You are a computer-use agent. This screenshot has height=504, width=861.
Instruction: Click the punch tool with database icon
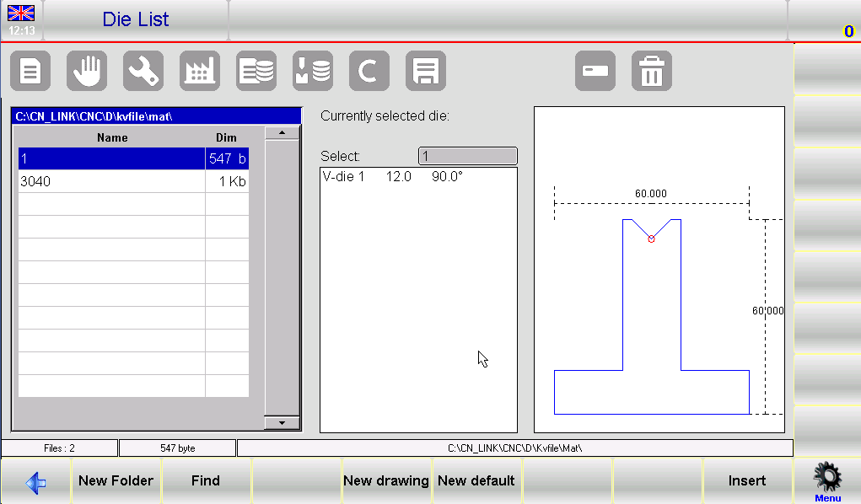(x=313, y=72)
